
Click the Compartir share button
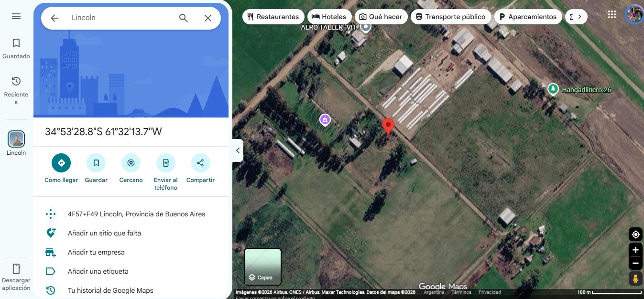(200, 163)
